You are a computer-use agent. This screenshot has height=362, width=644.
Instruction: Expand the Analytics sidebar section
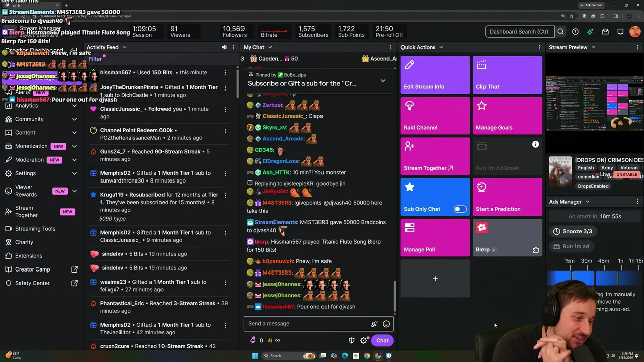point(74,106)
